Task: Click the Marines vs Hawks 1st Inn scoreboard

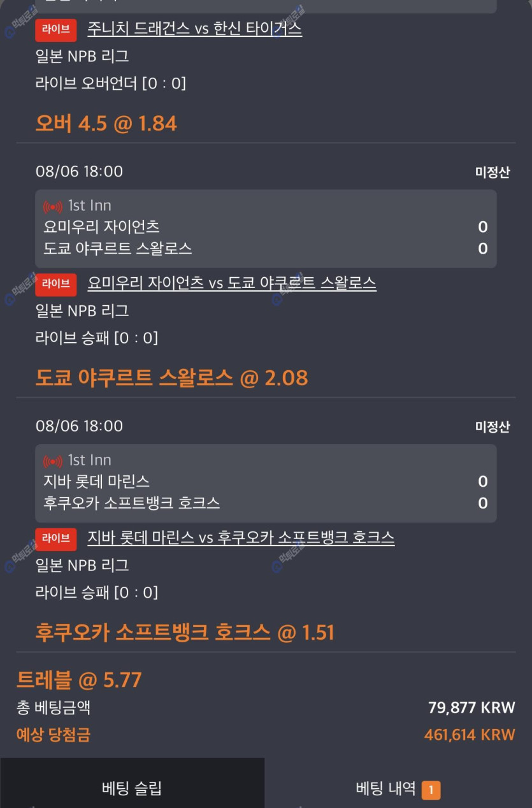Action: pyautogui.click(x=266, y=484)
